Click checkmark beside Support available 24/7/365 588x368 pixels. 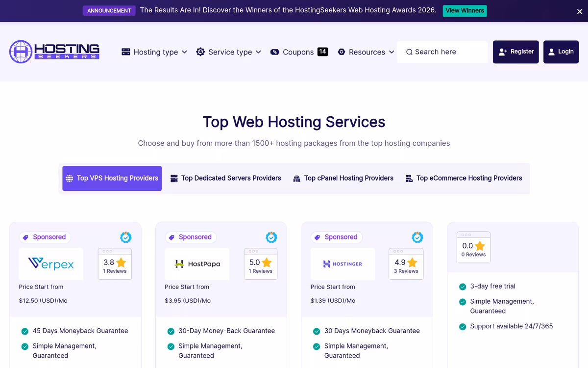[x=463, y=327]
